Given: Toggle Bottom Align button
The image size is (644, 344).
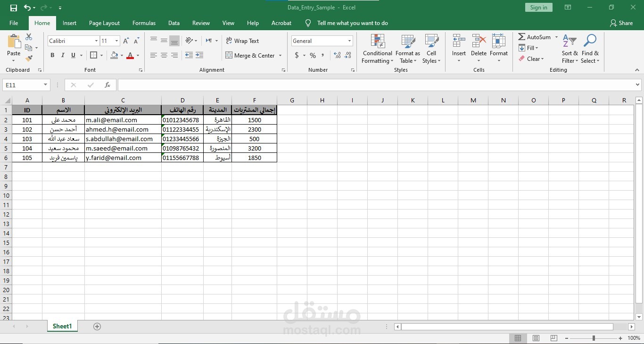Looking at the screenshot, I should click(x=174, y=41).
